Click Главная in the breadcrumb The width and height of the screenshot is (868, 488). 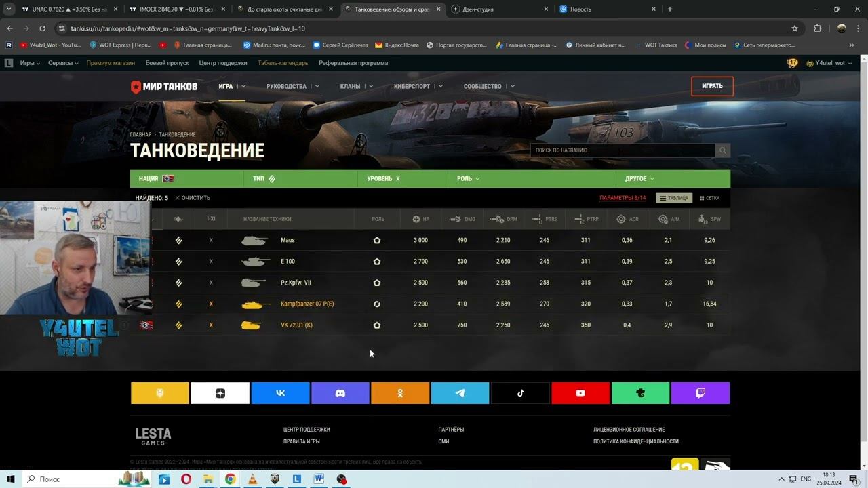pyautogui.click(x=141, y=135)
